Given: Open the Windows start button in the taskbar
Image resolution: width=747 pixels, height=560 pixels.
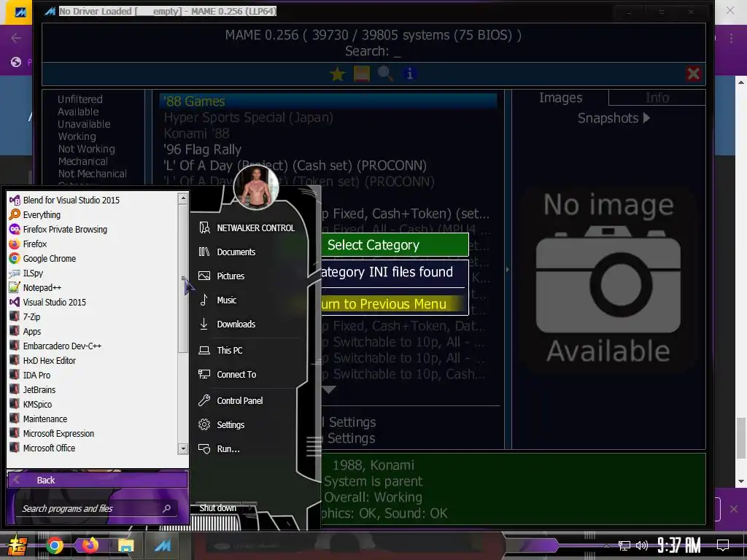Looking at the screenshot, I should tap(18, 545).
